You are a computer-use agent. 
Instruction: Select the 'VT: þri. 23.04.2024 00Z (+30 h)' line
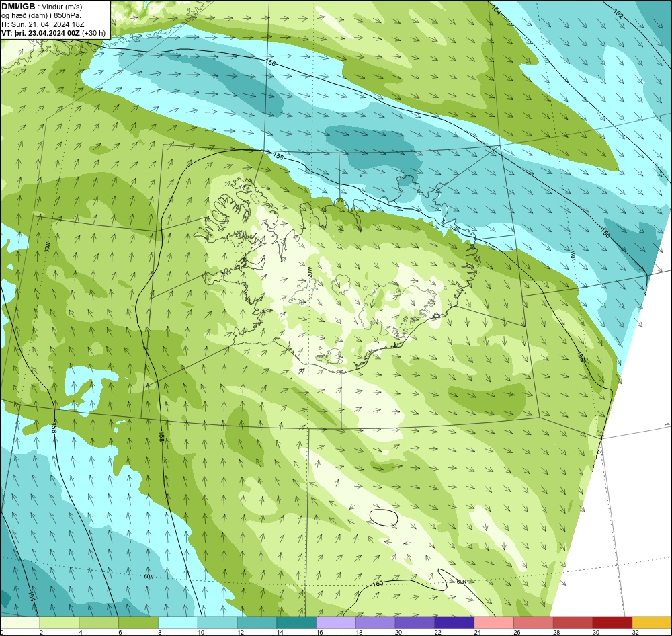53,32
